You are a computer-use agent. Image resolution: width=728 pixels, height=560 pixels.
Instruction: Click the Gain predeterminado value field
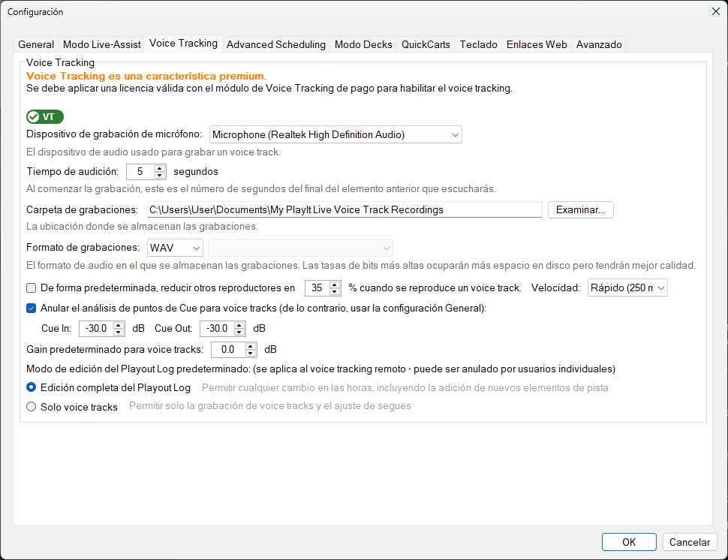(228, 350)
